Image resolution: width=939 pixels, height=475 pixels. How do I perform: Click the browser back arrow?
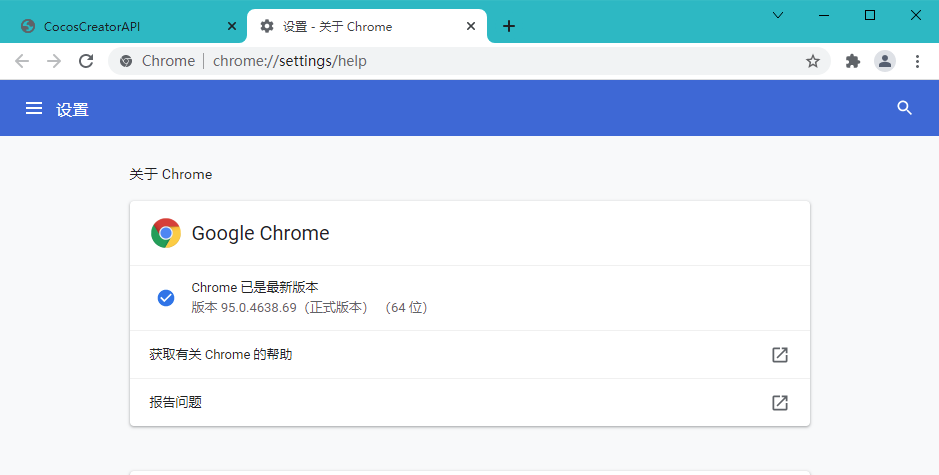[22, 61]
